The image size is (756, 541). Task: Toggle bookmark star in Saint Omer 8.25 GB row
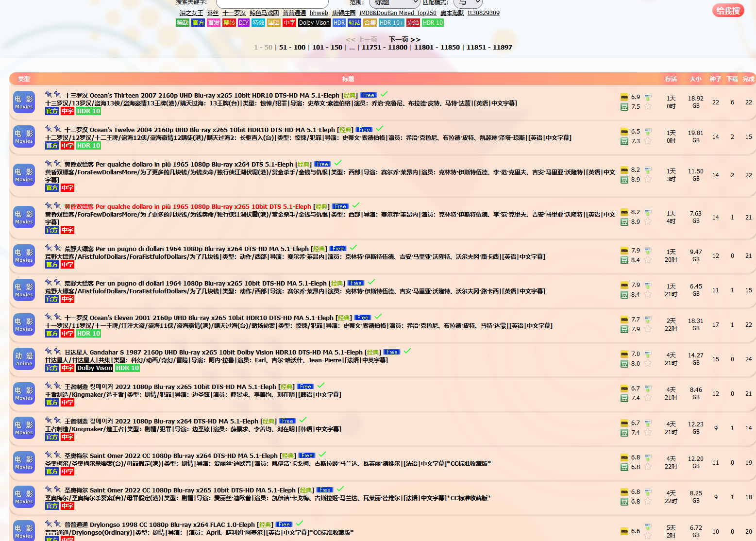(x=648, y=502)
